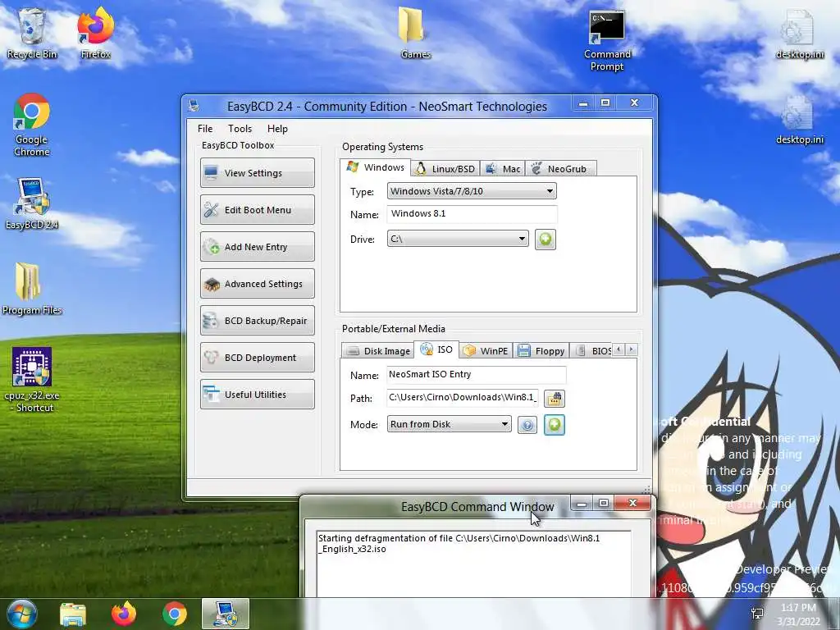Select the ISO media tab
Image resolution: width=840 pixels, height=630 pixels.
tap(436, 349)
